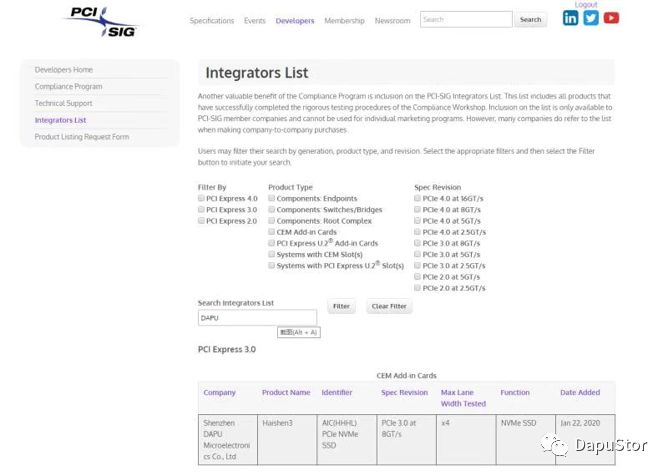The height and width of the screenshot is (476, 668).
Task: Select the NVMe SSD function cell
Action: click(526, 439)
